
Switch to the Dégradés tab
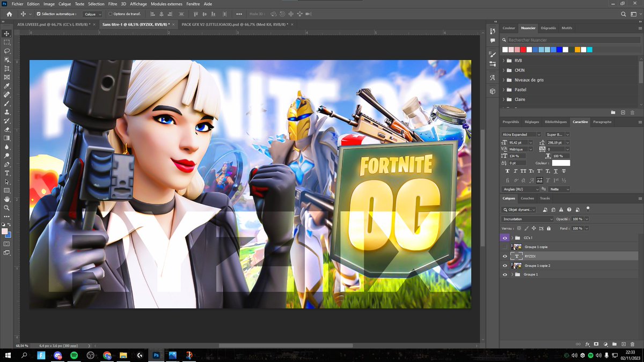coord(548,28)
